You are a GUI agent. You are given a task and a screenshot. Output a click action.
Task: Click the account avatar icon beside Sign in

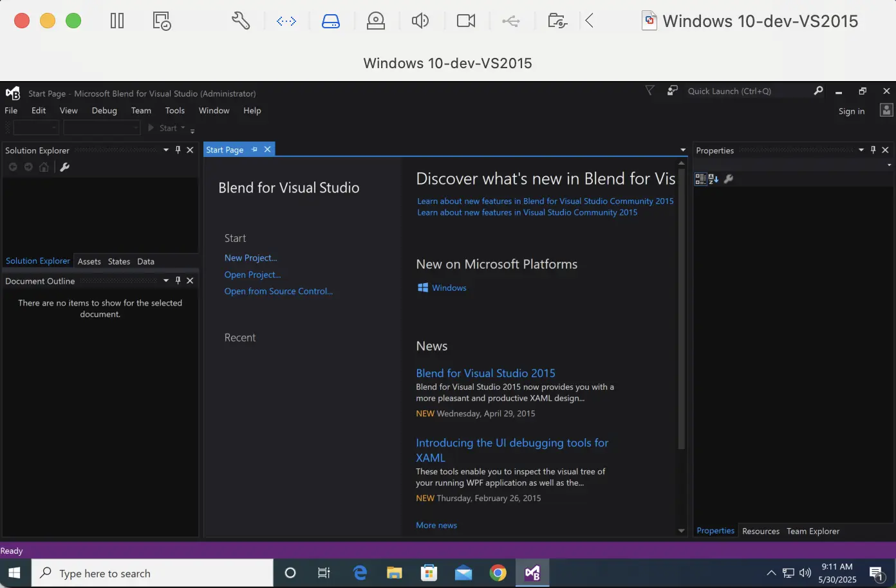pos(886,111)
